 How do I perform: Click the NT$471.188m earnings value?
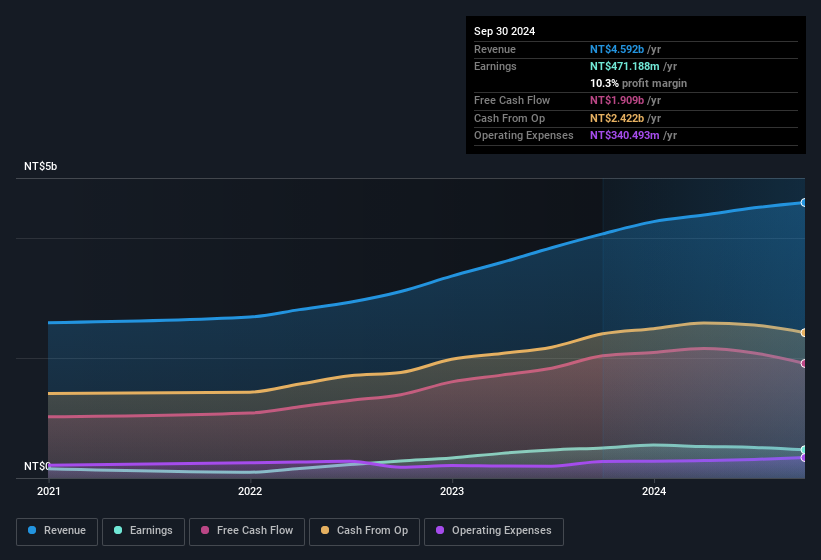(625, 66)
